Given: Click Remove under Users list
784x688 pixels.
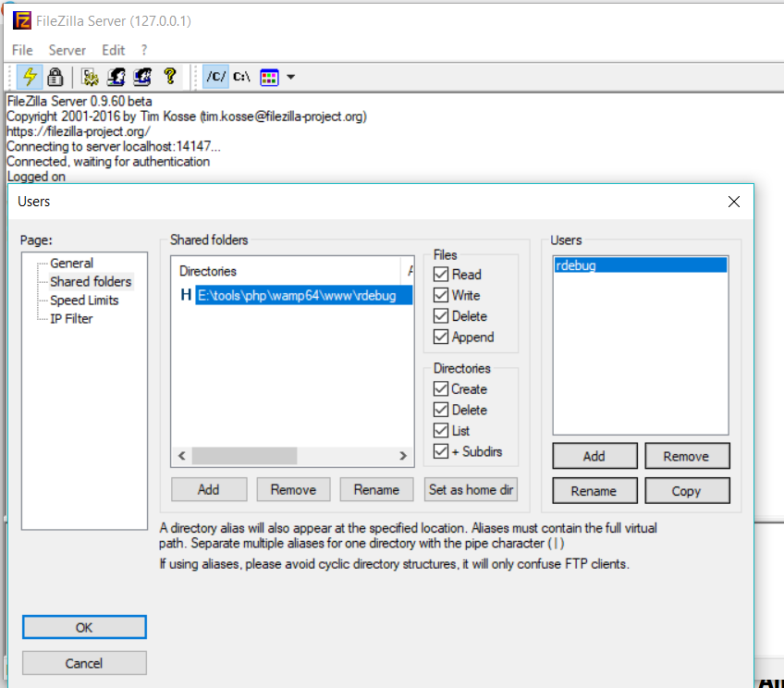Looking at the screenshot, I should point(687,456).
